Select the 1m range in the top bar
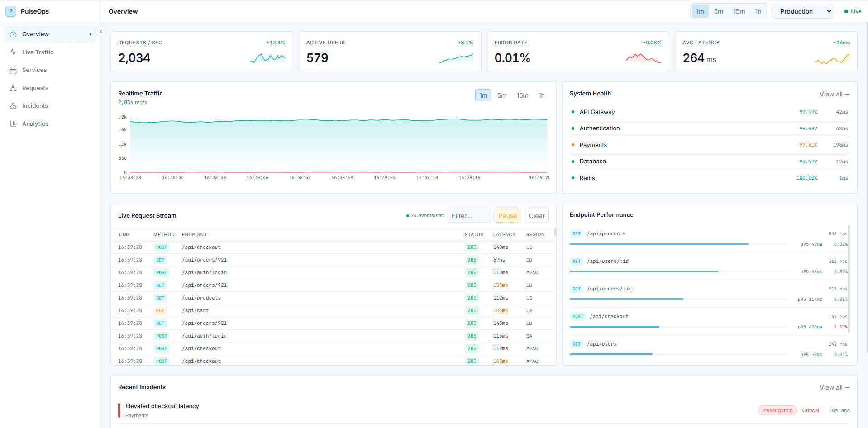The height and width of the screenshot is (428, 868). coord(700,11)
